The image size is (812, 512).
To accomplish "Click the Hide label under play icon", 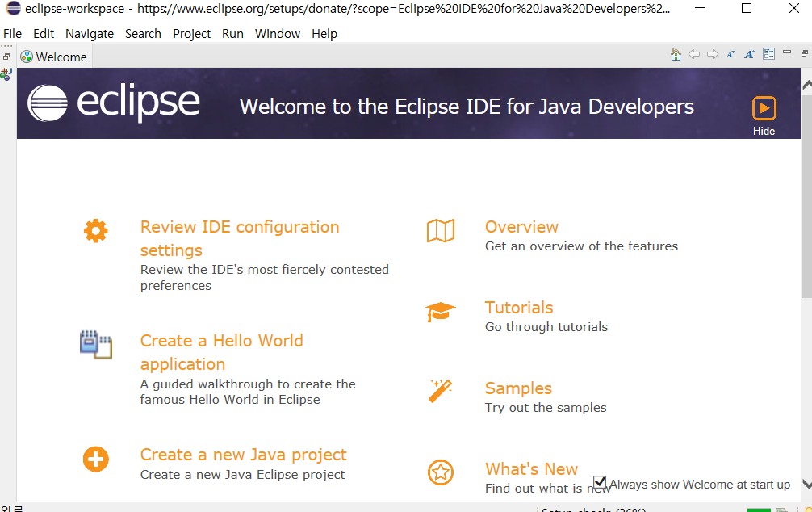I will tap(764, 131).
